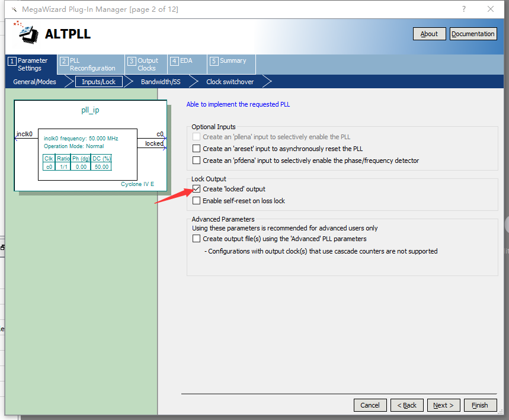Click the inclk0 port label in diagram
Screen dimensions: 509x420
pos(24,134)
